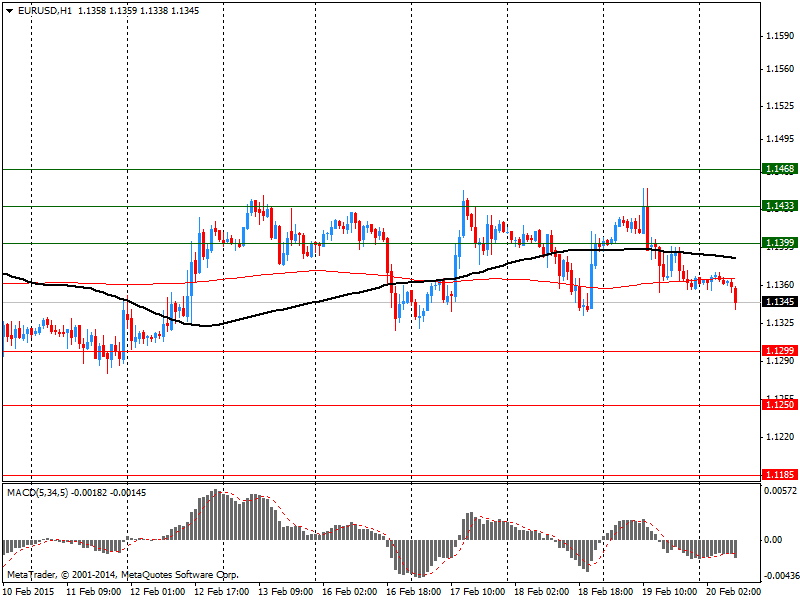Screen dimensions: 800x600
Task: Click the 18 Feb 02:00 time axis label
Action: [x=542, y=592]
